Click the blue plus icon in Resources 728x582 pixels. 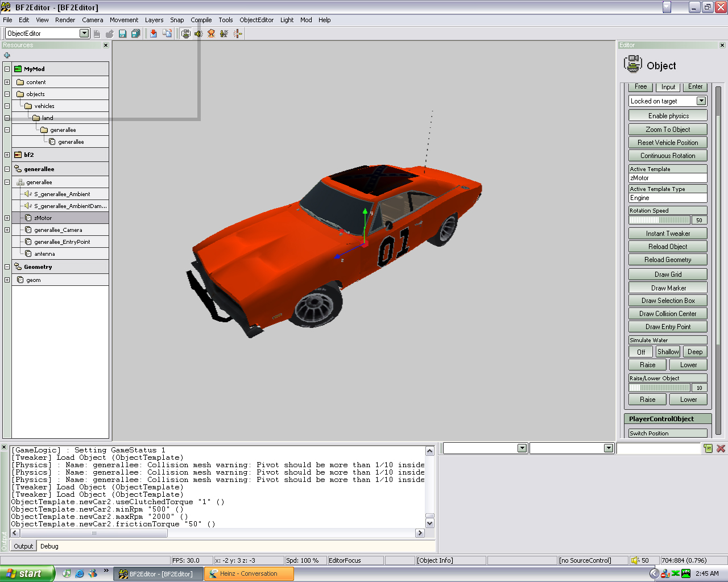pos(7,55)
